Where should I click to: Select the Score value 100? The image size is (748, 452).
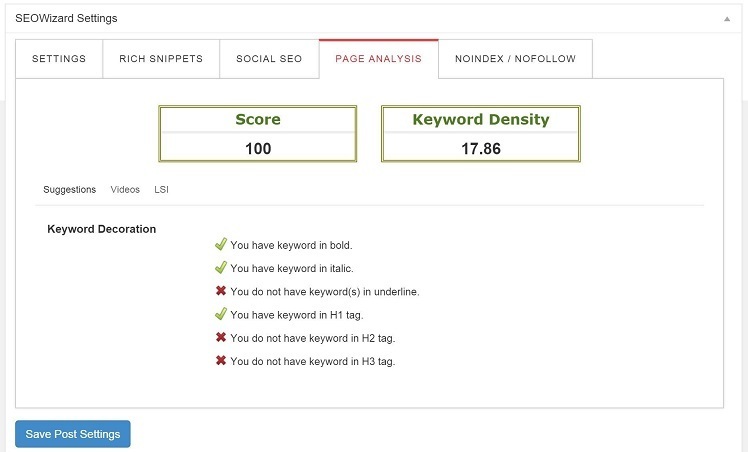258,148
